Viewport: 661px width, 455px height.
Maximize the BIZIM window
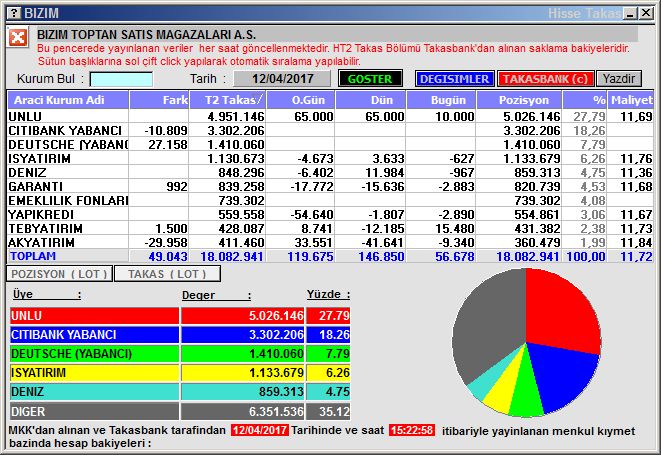[x=633, y=12]
